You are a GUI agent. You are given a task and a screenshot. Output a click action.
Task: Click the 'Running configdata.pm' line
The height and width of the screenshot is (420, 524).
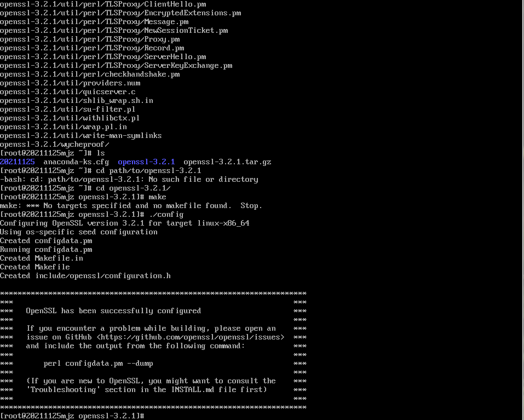tap(46, 249)
